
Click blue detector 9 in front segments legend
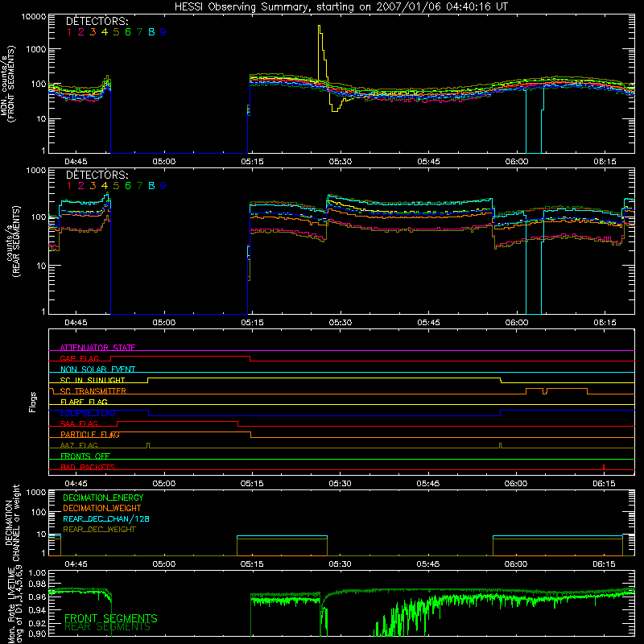(x=163, y=32)
